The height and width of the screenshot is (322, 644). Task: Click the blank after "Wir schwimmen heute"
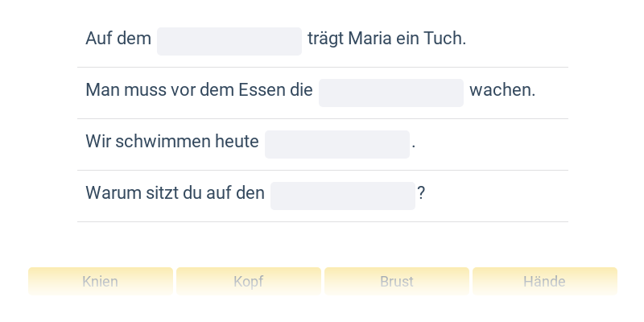point(337,144)
